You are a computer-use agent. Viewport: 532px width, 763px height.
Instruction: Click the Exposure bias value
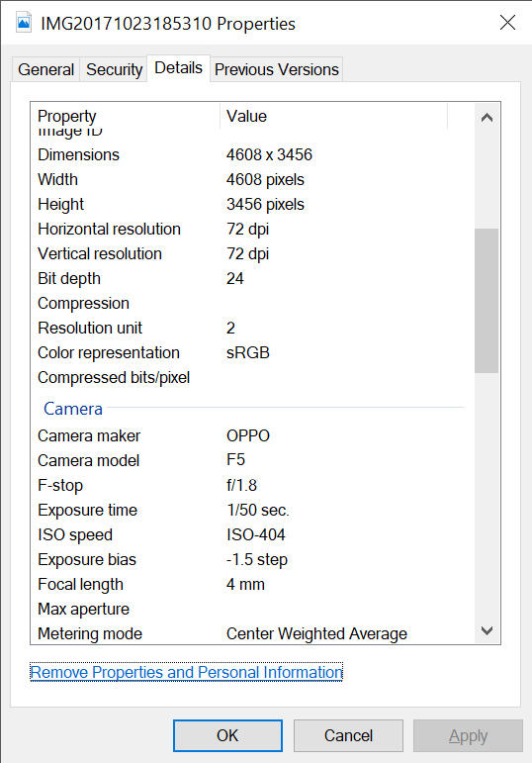(x=257, y=559)
